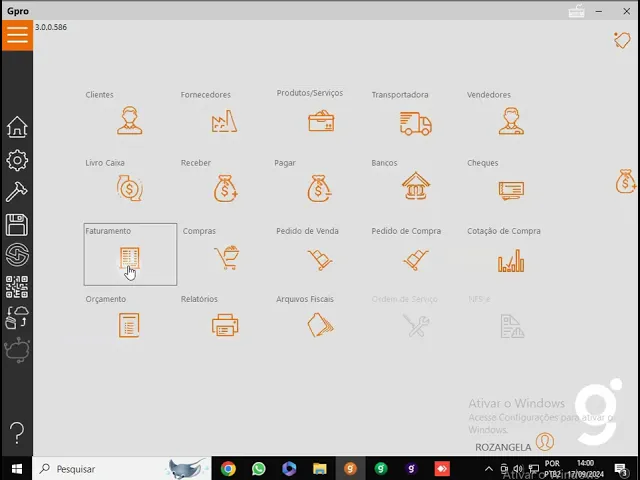The height and width of the screenshot is (480, 640).
Task: Open Google Chrome from taskbar
Action: click(228, 469)
